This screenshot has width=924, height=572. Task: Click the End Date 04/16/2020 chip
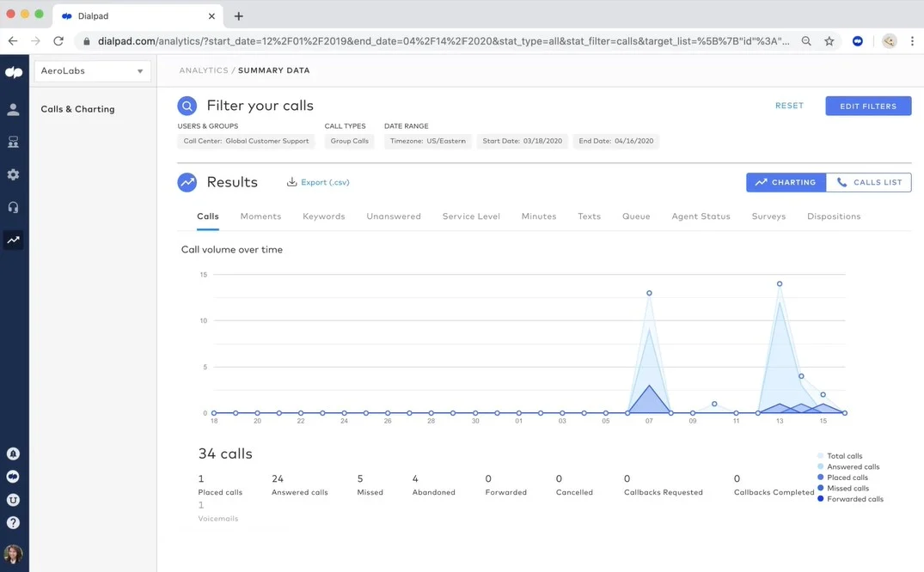[615, 142]
